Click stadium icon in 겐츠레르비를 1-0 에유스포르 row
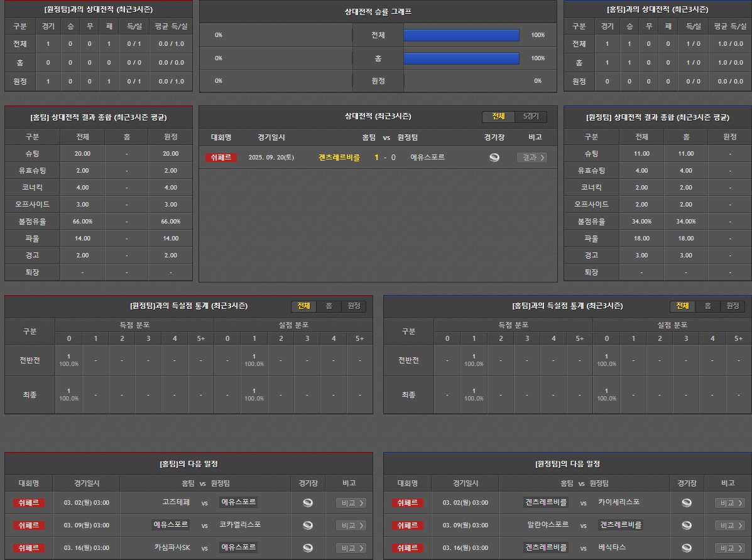The height and width of the screenshot is (560, 752). pyautogui.click(x=494, y=158)
